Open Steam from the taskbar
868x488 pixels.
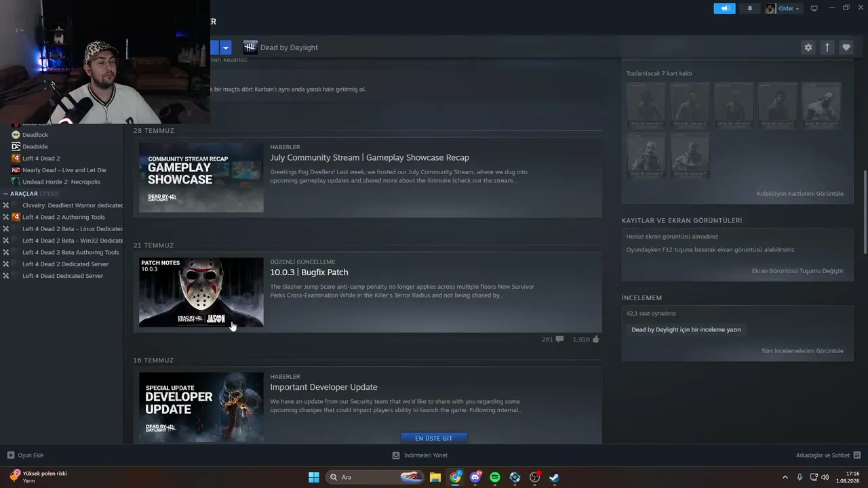[x=554, y=477]
